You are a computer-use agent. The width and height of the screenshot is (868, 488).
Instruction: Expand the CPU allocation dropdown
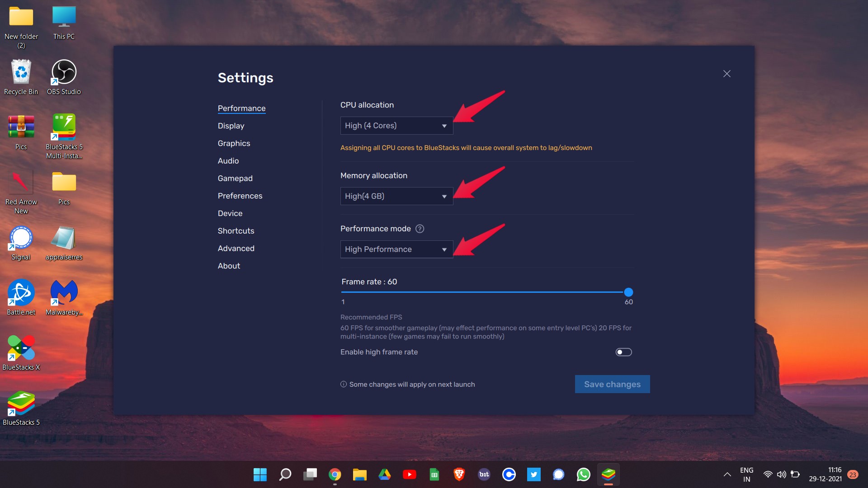(x=396, y=126)
